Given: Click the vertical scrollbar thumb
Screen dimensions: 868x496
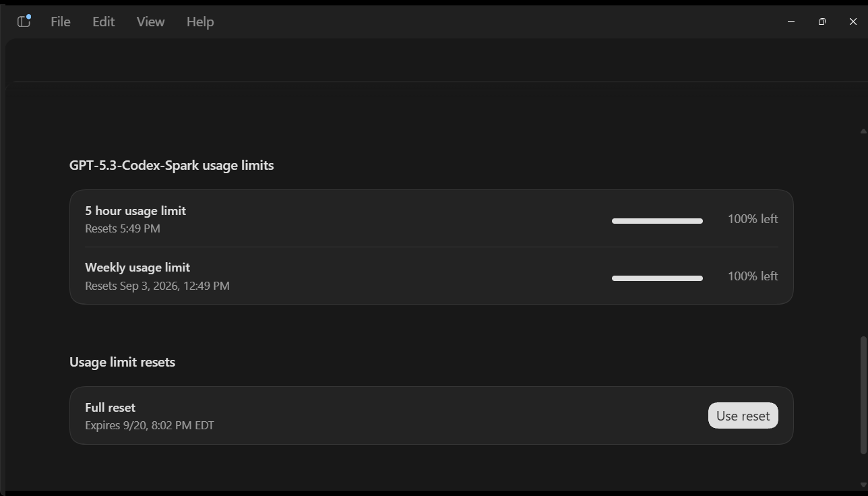Looking at the screenshot, I should click(863, 395).
